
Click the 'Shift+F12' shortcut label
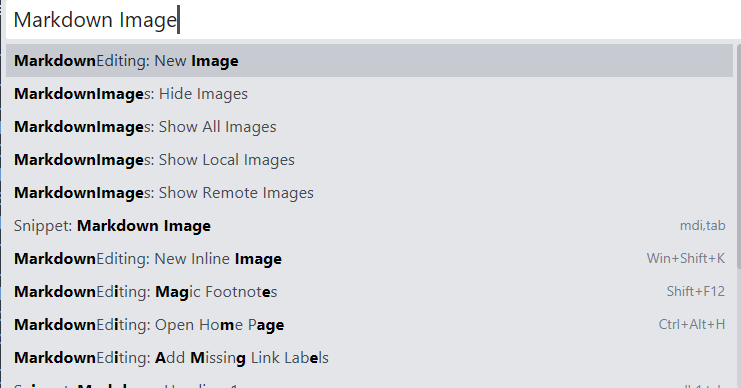point(696,292)
